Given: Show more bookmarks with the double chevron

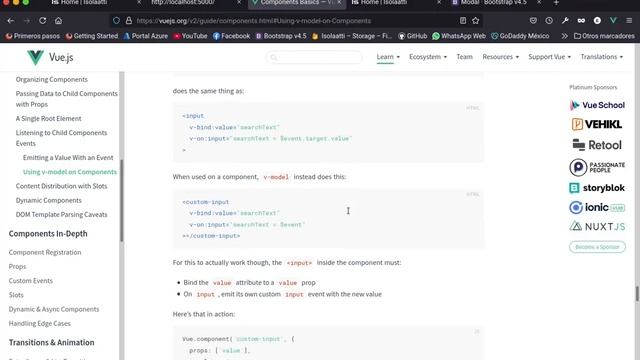Looking at the screenshot, I should coord(564,36).
